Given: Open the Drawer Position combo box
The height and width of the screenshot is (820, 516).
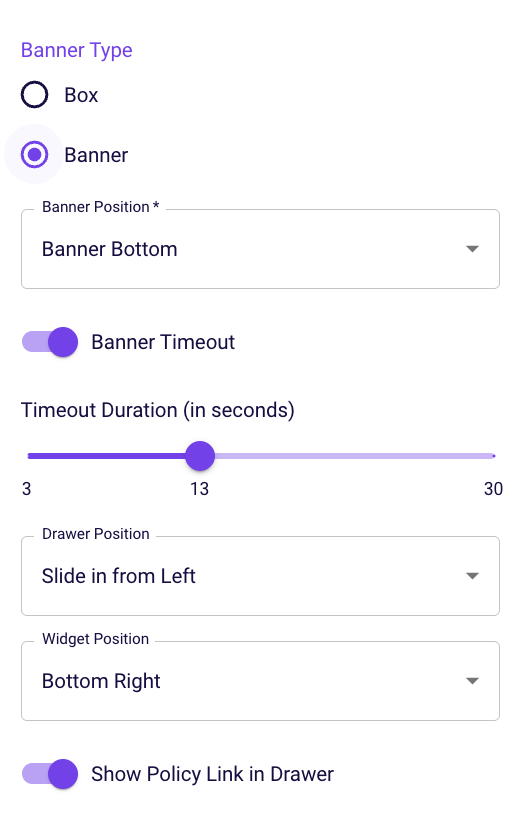Looking at the screenshot, I should tap(260, 576).
